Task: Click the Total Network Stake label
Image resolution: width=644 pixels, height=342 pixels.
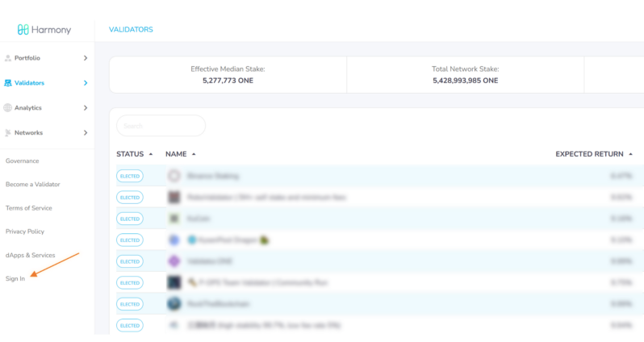Action: click(466, 69)
